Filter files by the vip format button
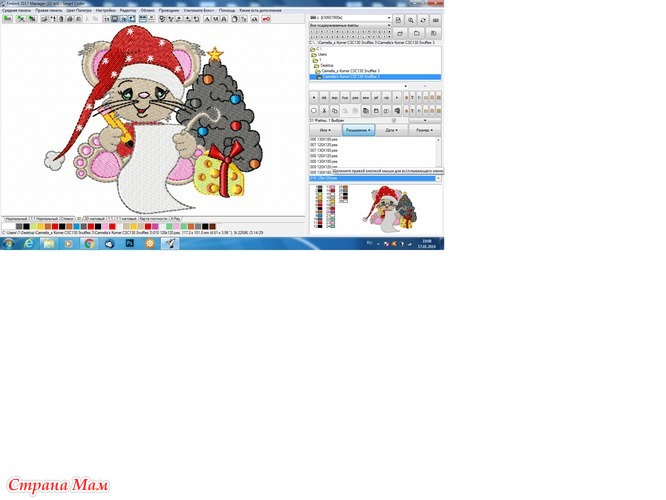Viewport: 666px width, 500px height. (x=386, y=97)
